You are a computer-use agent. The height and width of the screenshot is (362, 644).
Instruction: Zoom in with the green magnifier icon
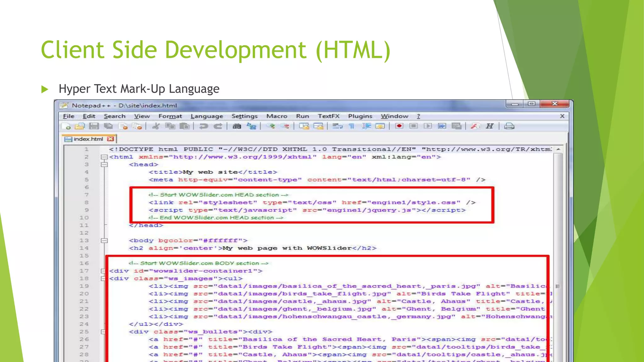[270, 126]
